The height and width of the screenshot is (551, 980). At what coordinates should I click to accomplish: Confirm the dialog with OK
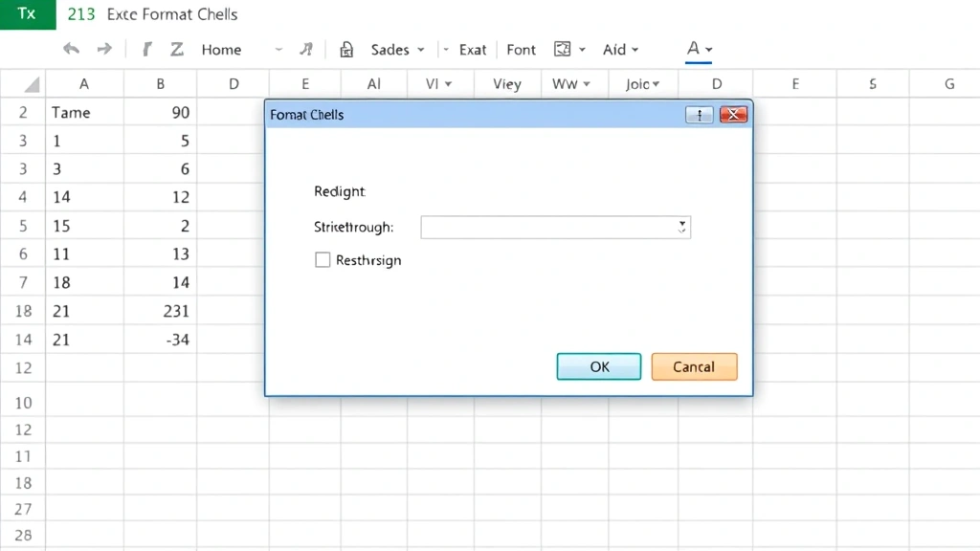(599, 366)
